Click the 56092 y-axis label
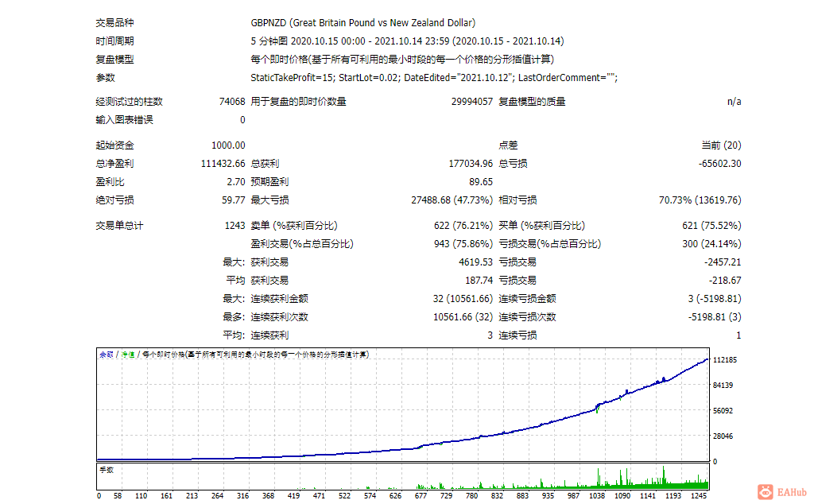Image resolution: width=814 pixels, height=504 pixels. (723, 410)
